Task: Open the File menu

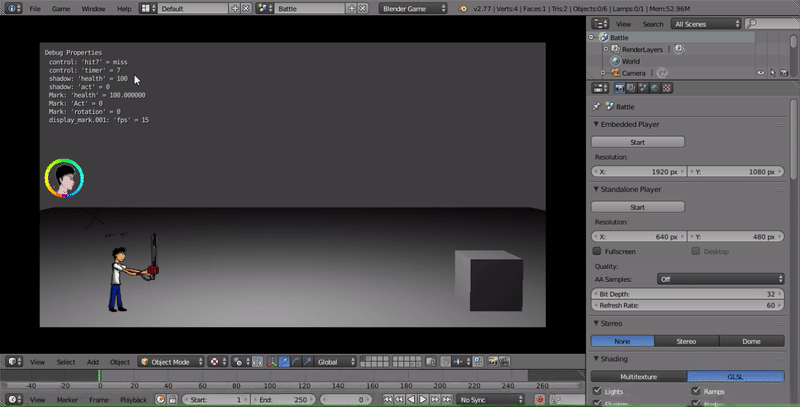Action: click(35, 8)
